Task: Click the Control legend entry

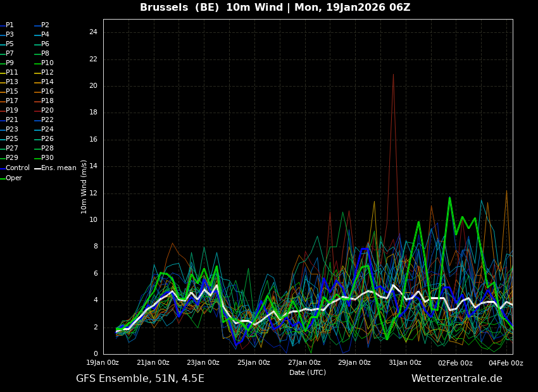Action: pos(18,168)
